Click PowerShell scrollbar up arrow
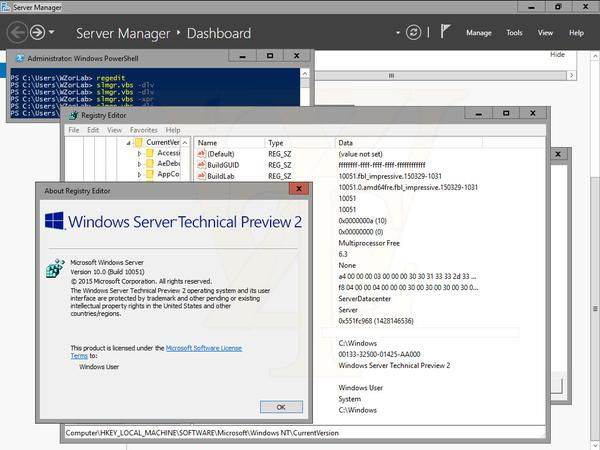 tap(305, 73)
